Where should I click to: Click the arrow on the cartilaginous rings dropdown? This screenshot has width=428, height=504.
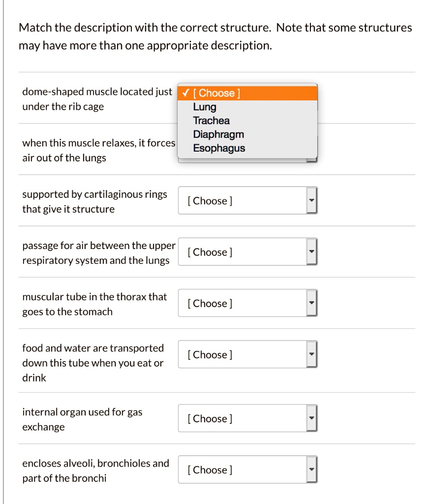[311, 200]
